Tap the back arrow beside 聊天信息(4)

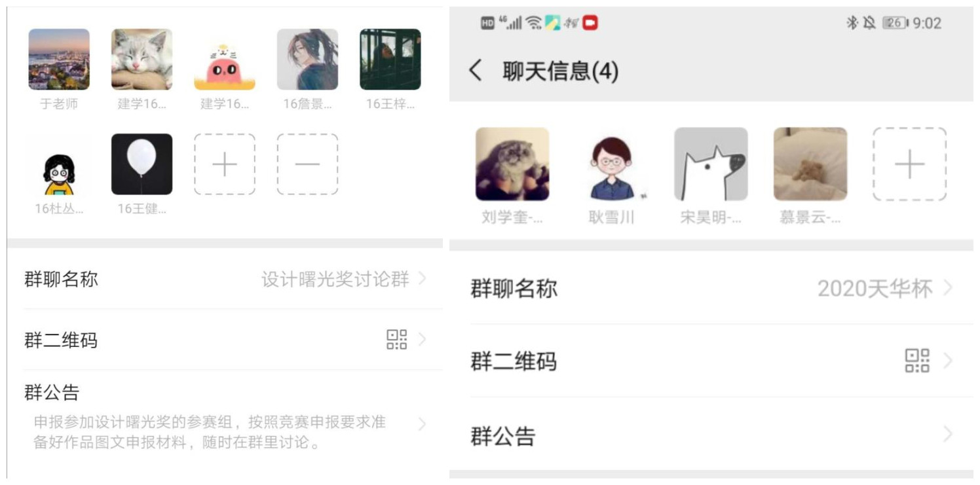(476, 70)
